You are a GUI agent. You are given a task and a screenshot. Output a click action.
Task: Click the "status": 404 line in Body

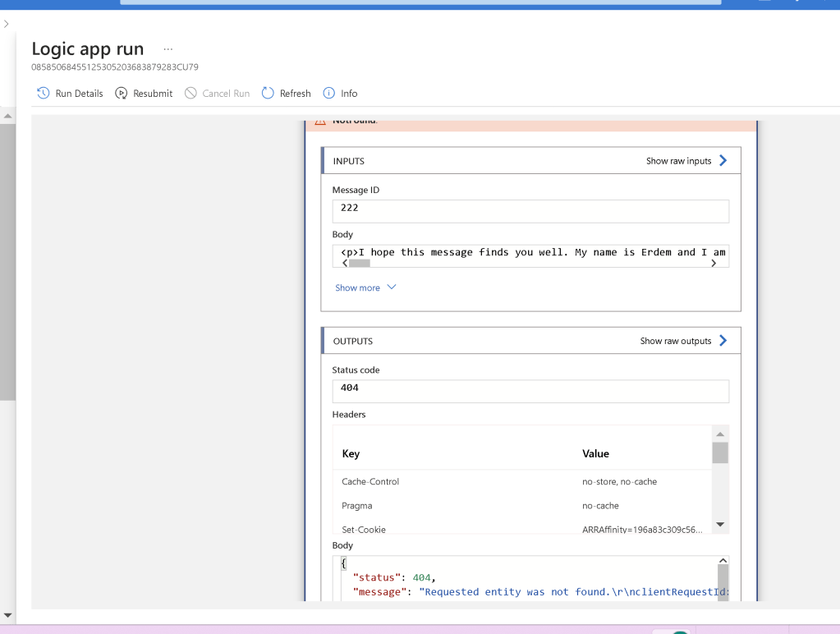394,577
